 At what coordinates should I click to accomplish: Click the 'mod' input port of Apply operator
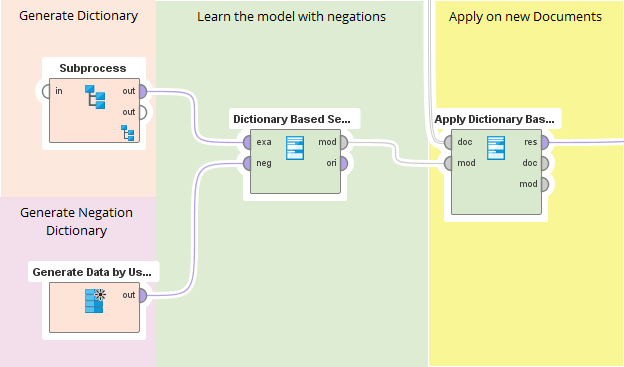click(448, 163)
